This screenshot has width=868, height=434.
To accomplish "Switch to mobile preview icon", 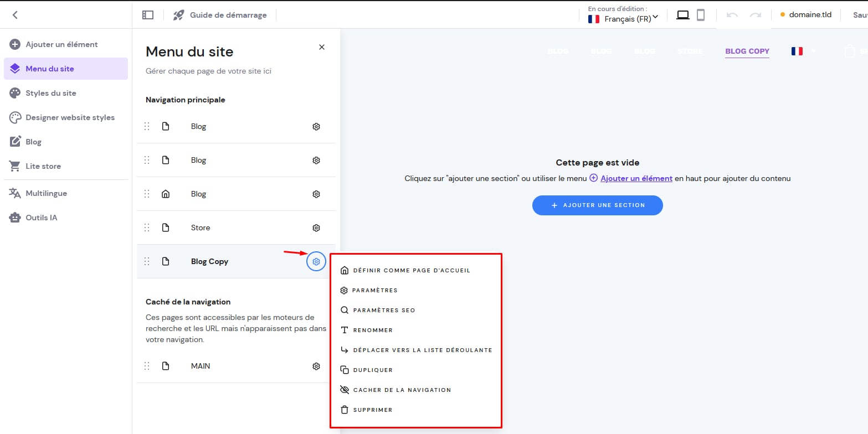I will (701, 15).
